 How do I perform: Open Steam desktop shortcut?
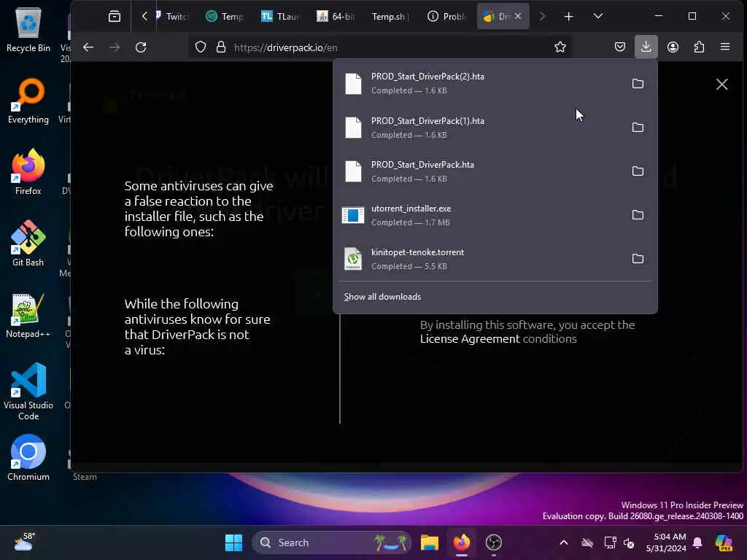pos(85,476)
